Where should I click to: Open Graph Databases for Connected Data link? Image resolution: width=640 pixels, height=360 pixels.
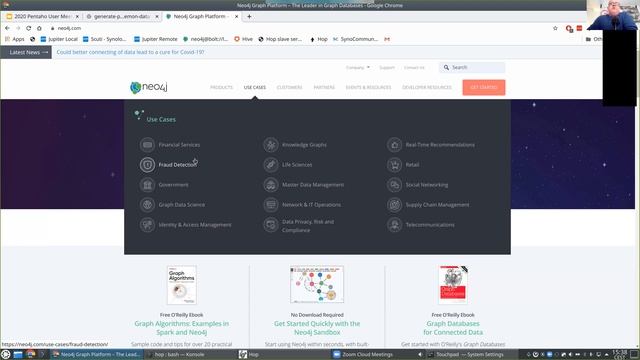point(453,328)
